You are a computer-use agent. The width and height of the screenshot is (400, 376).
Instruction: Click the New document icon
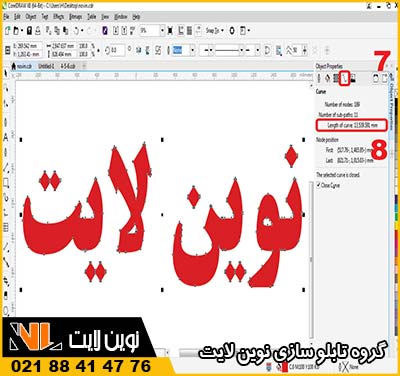tap(8, 31)
